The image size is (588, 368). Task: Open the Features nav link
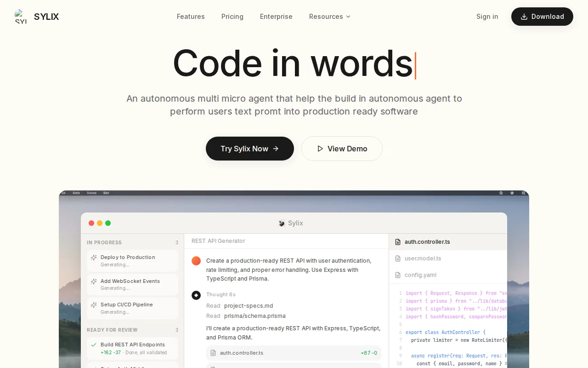[x=191, y=17]
